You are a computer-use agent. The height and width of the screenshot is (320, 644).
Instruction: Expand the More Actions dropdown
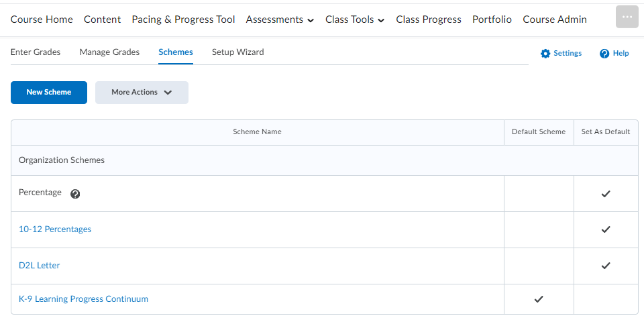142,93
